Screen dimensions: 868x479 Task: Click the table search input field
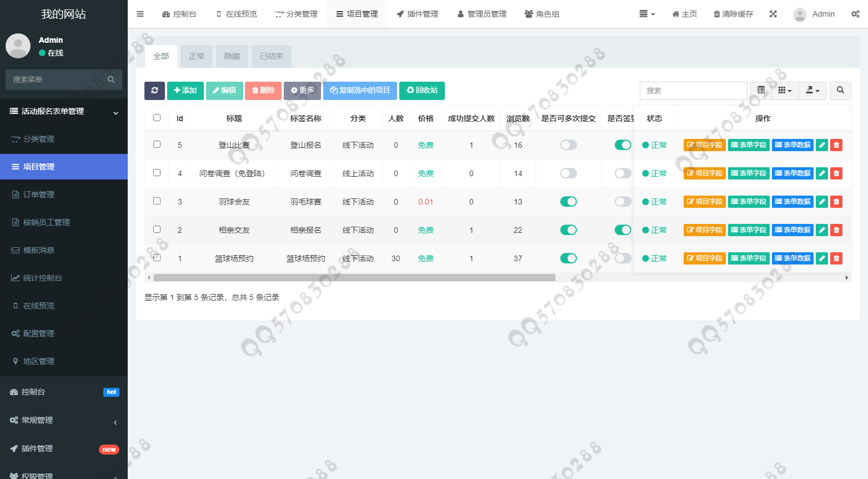click(x=693, y=91)
